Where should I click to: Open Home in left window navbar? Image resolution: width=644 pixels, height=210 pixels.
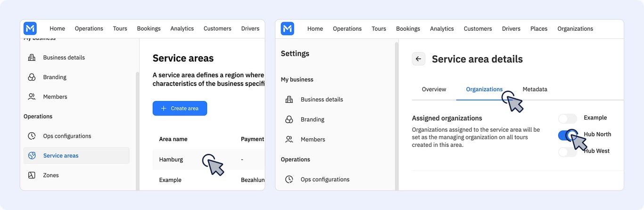58,28
